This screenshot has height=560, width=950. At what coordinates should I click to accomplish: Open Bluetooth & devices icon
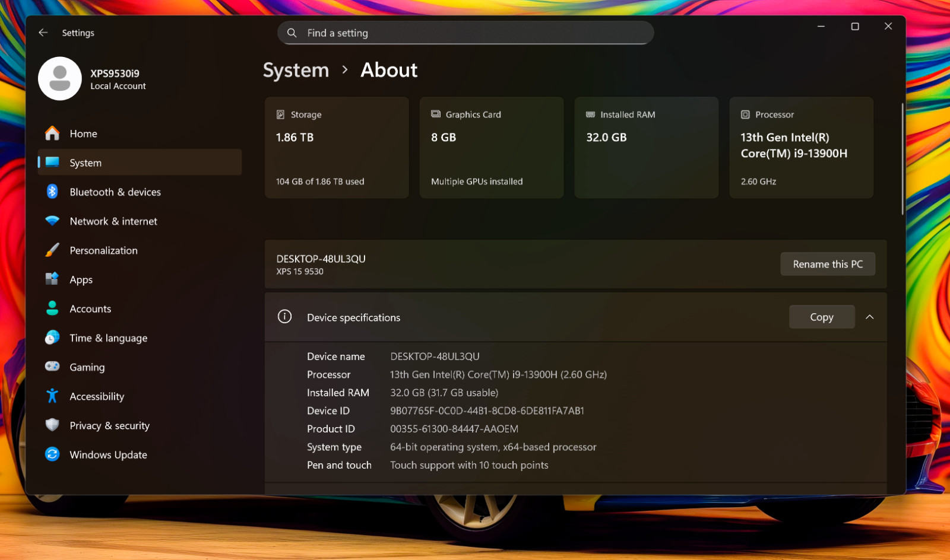click(52, 192)
